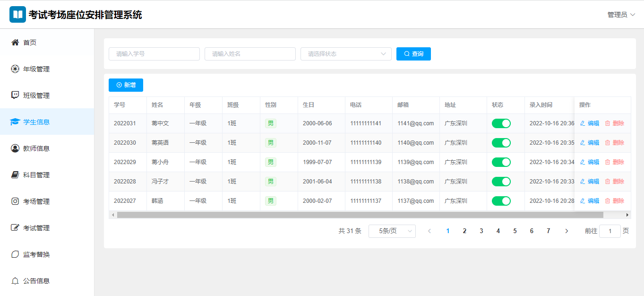Expand the 5条/页 page size selector
This screenshot has height=296, width=644.
pos(392,231)
